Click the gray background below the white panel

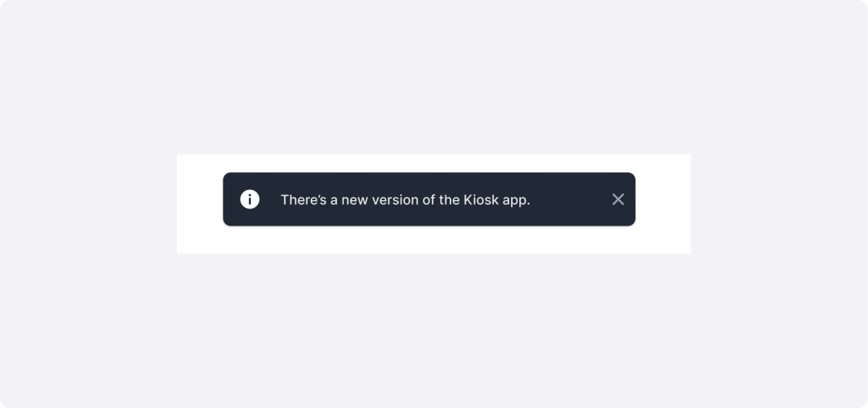(x=434, y=331)
